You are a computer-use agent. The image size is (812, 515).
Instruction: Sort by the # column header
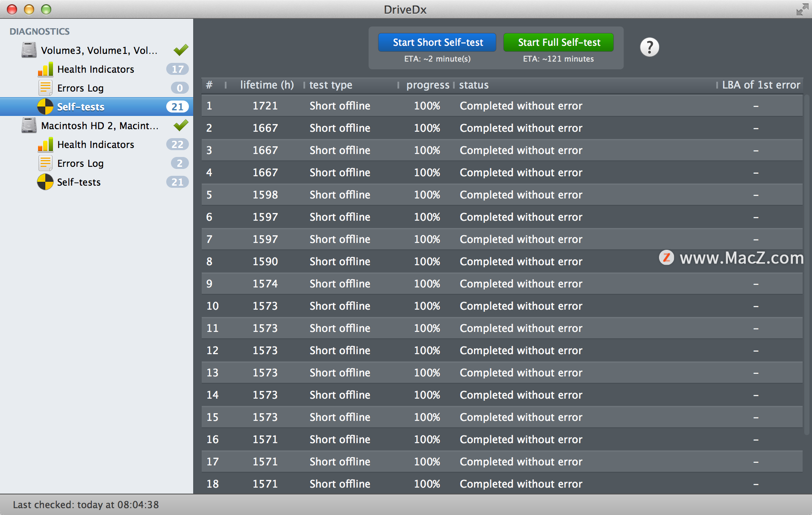tap(213, 85)
